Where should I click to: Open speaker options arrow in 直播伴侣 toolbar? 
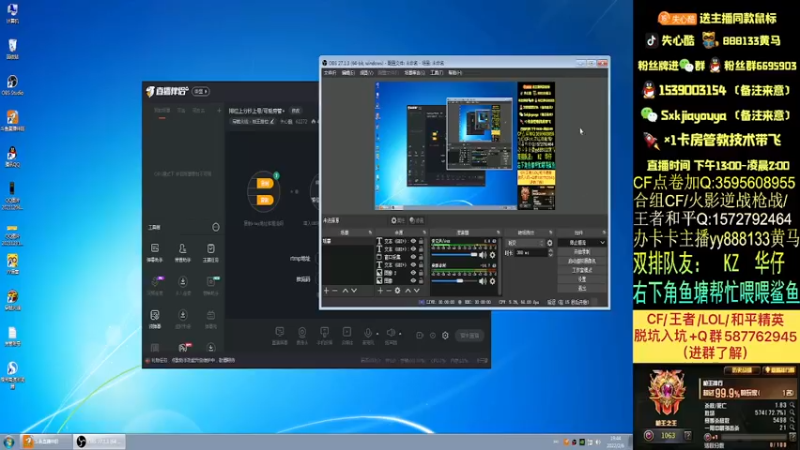pyautogui.click(x=401, y=334)
